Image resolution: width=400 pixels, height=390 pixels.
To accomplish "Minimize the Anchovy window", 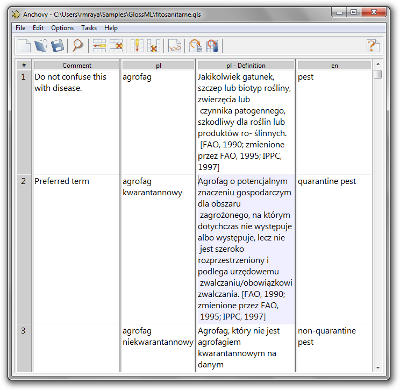I will tap(339, 12).
